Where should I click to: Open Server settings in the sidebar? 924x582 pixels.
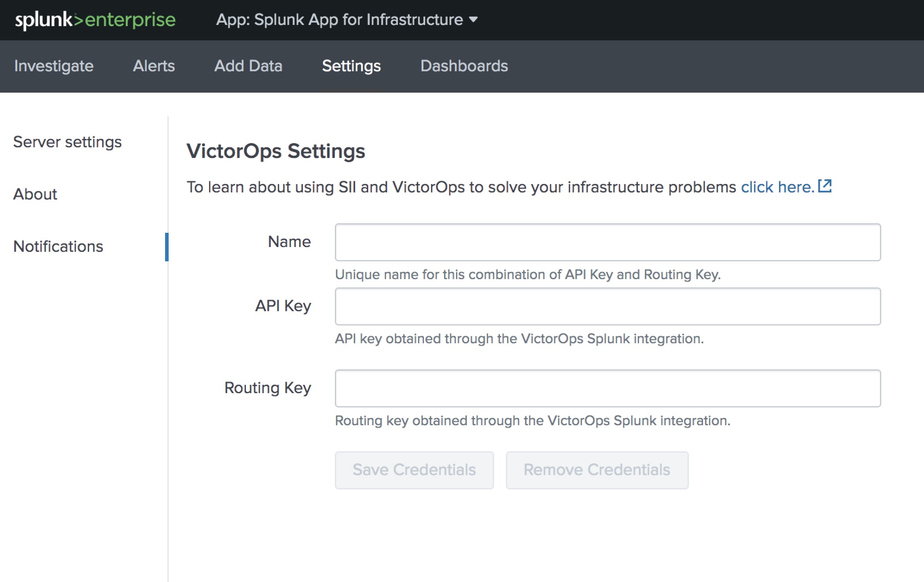click(67, 142)
